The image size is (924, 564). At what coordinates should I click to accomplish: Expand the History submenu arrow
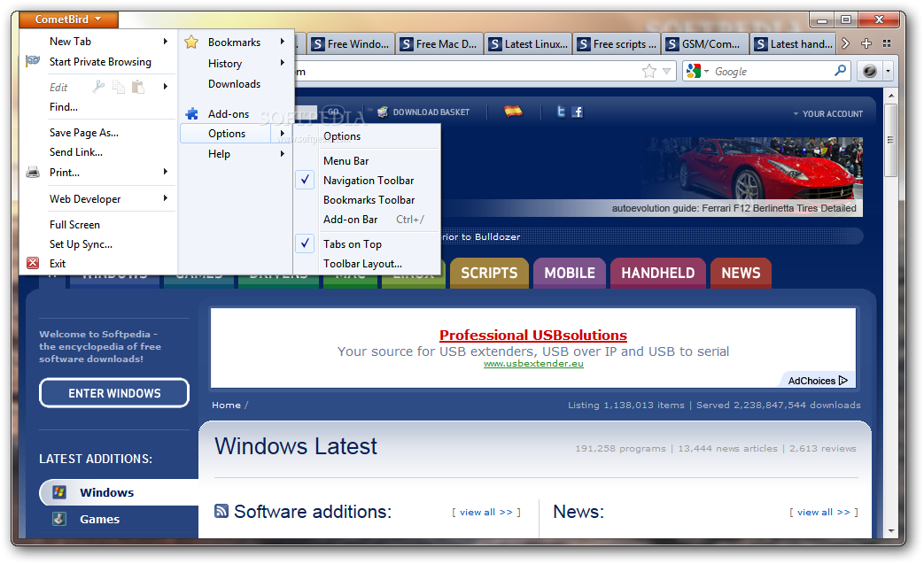pyautogui.click(x=283, y=62)
